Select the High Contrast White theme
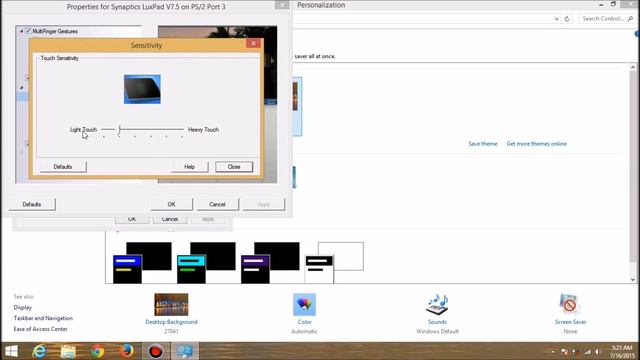This screenshot has height=360, width=640. [334, 262]
